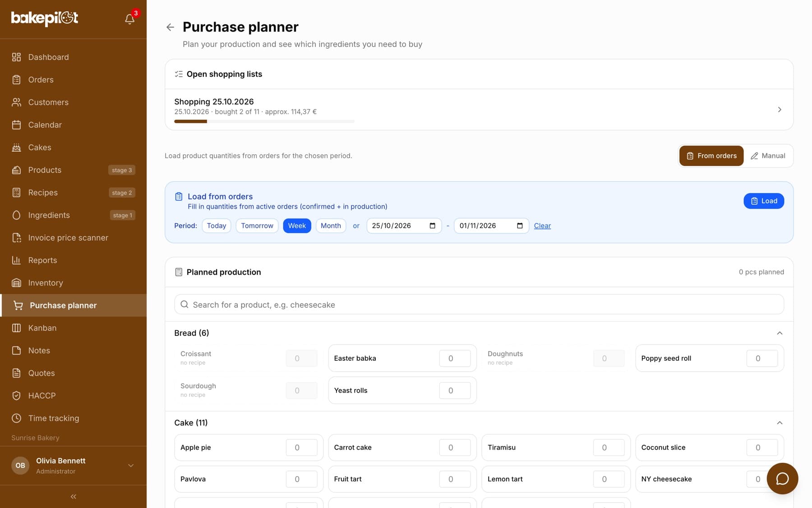Open the Shopping 25.10.2026 list

click(479, 110)
